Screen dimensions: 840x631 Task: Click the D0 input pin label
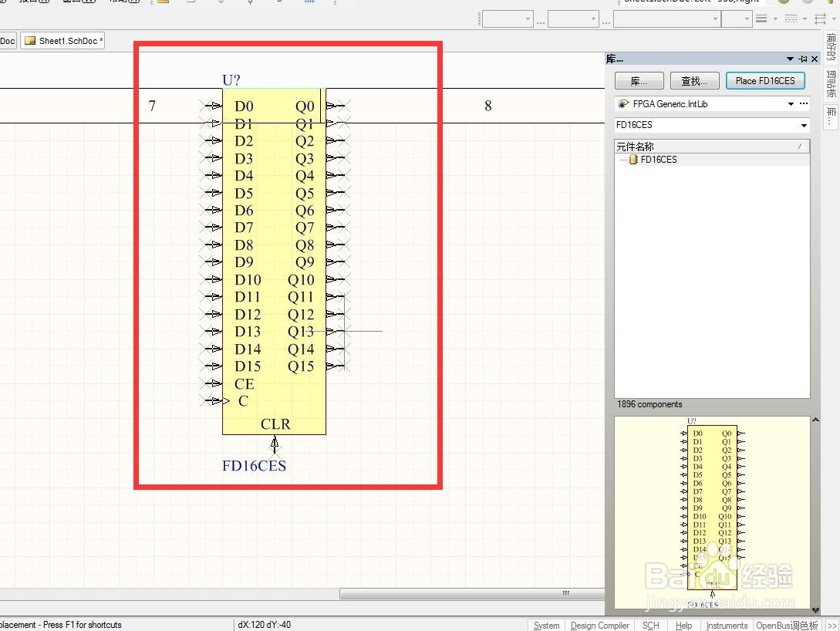click(x=244, y=106)
